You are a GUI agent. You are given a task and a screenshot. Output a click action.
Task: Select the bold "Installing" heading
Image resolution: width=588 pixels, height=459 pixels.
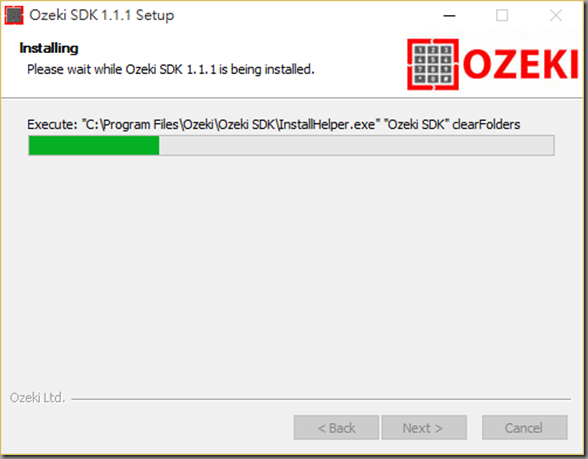[49, 48]
